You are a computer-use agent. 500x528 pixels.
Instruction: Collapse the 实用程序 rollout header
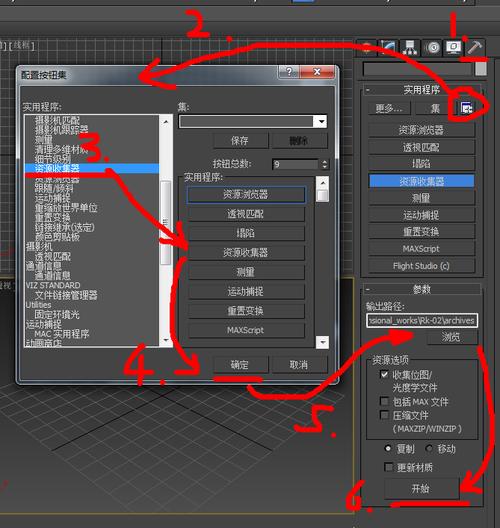[422, 90]
